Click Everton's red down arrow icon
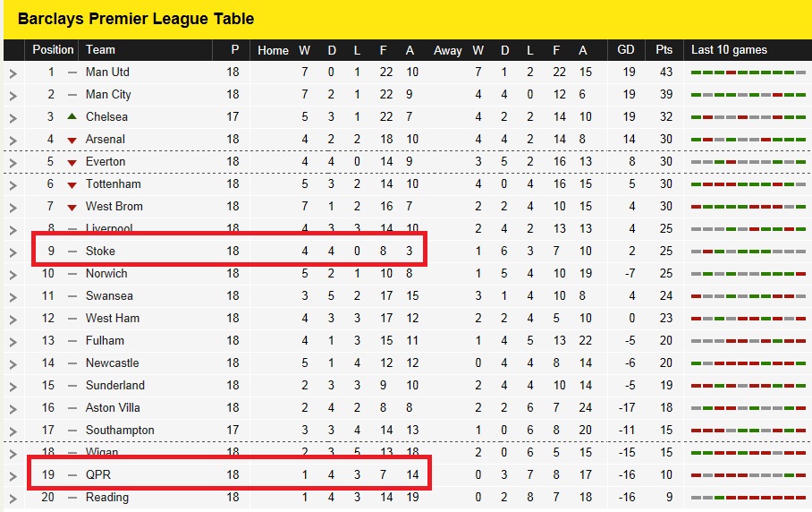Image resolution: width=812 pixels, height=512 pixels. pyautogui.click(x=72, y=162)
